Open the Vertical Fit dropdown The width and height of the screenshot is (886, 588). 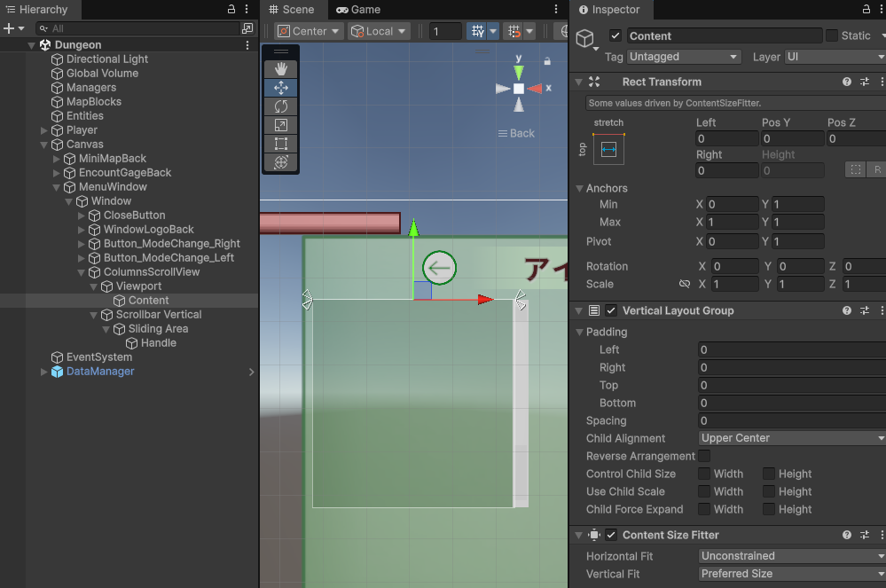[x=791, y=574]
